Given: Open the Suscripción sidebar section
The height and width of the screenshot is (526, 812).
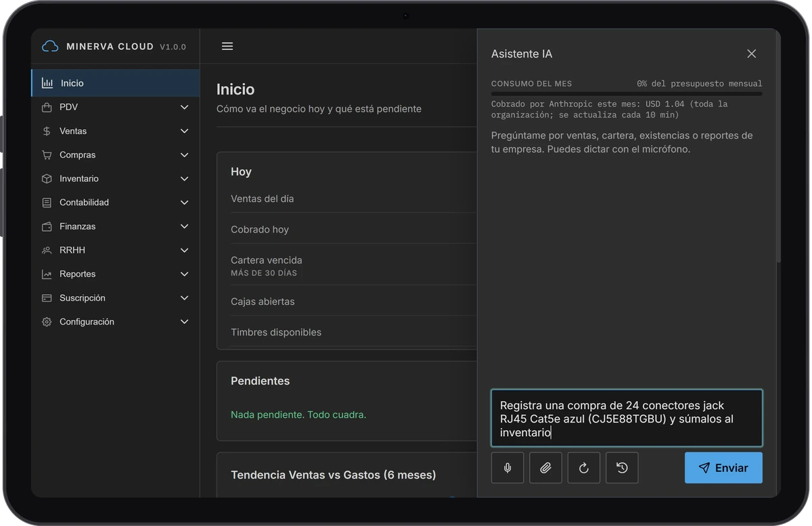Looking at the screenshot, I should click(115, 298).
